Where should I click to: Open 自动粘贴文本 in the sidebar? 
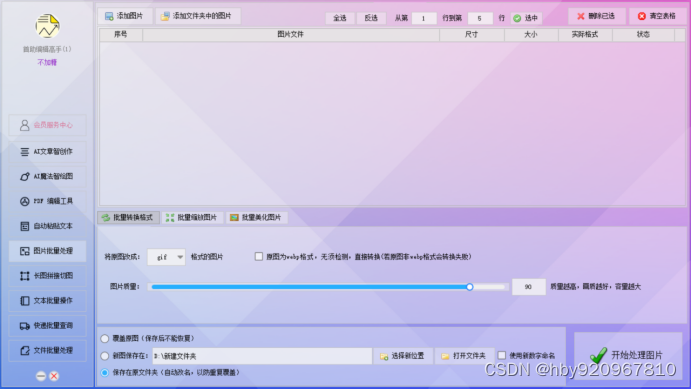[47, 226]
